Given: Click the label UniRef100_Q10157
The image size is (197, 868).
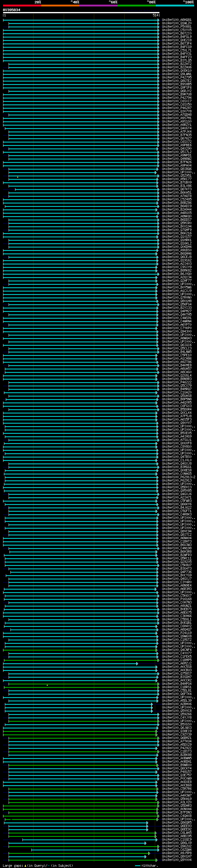Looking at the screenshot, I should point(176,236).
